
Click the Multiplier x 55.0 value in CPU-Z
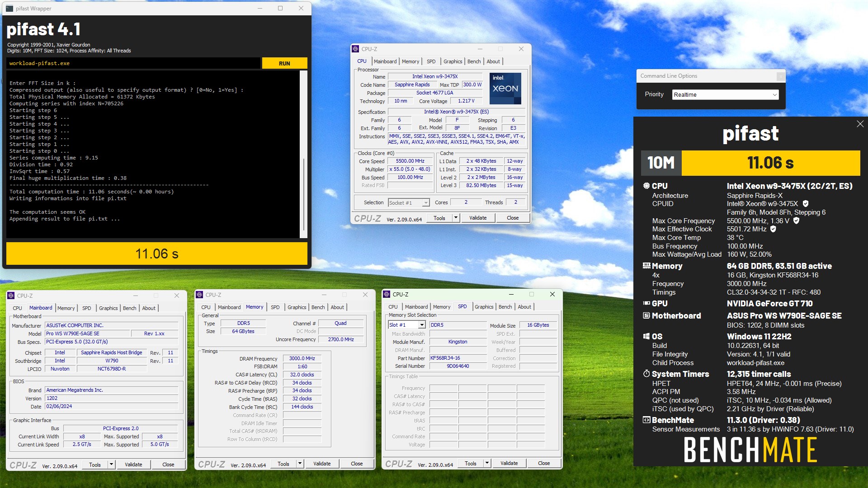(x=410, y=169)
